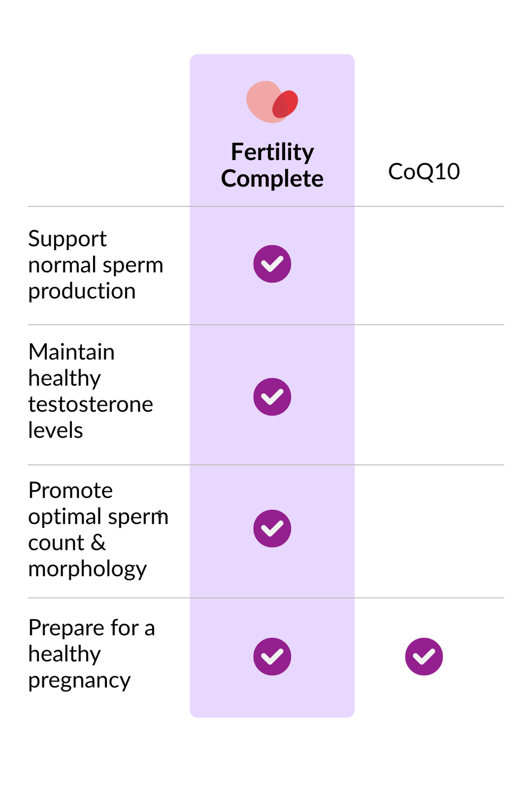Click the third gray divider left of the column
This screenshot has height=788, width=532.
point(106,464)
